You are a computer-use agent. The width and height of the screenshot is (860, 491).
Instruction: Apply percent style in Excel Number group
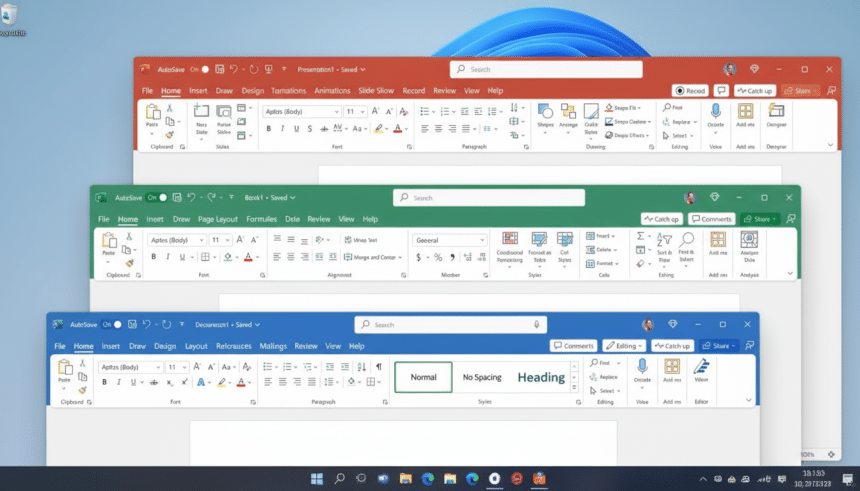(438, 257)
